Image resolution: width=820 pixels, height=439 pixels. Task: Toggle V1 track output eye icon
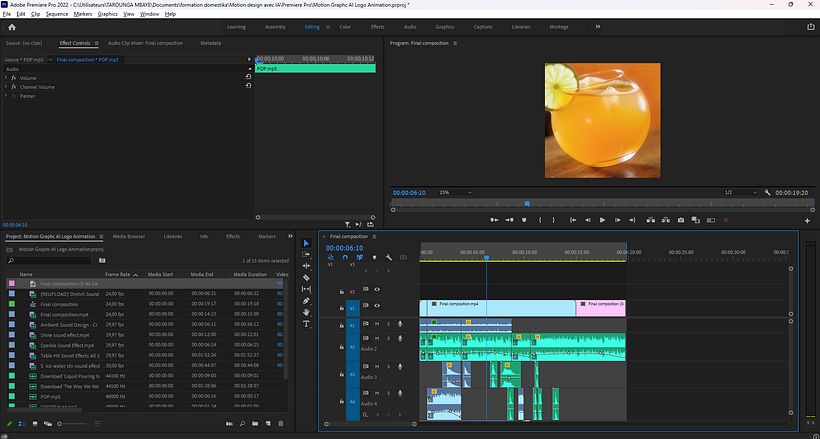click(x=377, y=306)
